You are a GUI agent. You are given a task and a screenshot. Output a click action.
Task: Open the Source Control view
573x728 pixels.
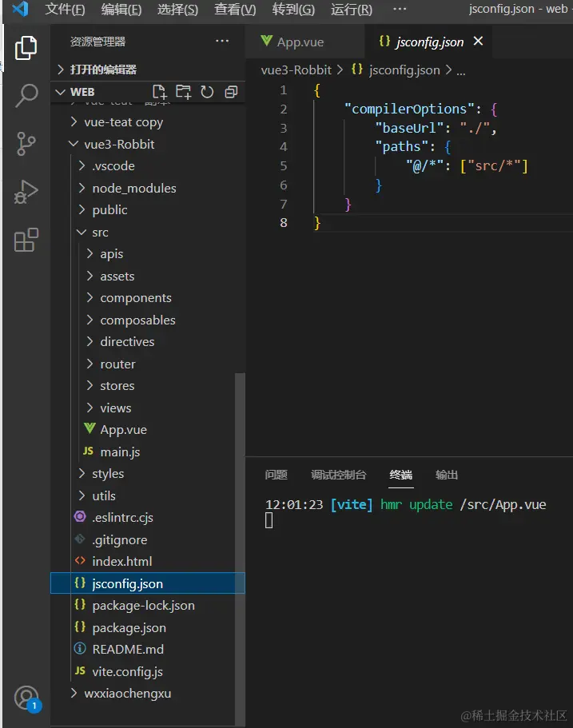(26, 144)
